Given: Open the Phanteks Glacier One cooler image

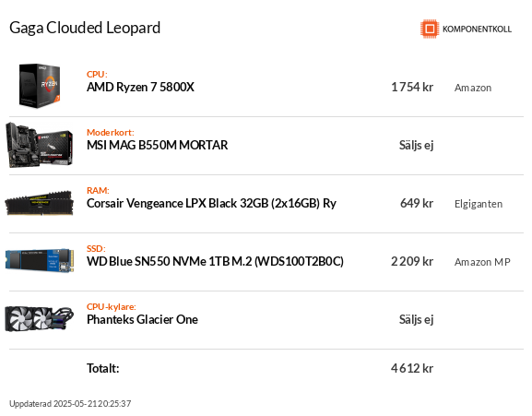Looking at the screenshot, I should tap(40, 318).
